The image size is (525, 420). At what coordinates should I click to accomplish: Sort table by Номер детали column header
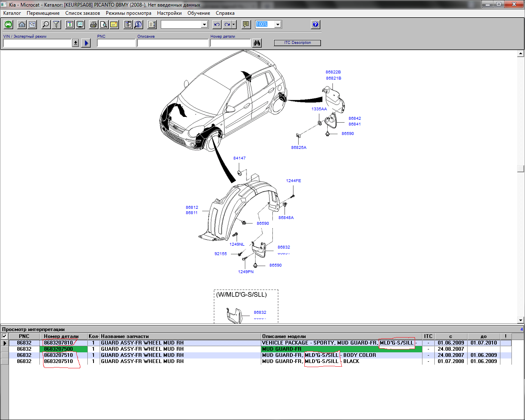(64, 336)
